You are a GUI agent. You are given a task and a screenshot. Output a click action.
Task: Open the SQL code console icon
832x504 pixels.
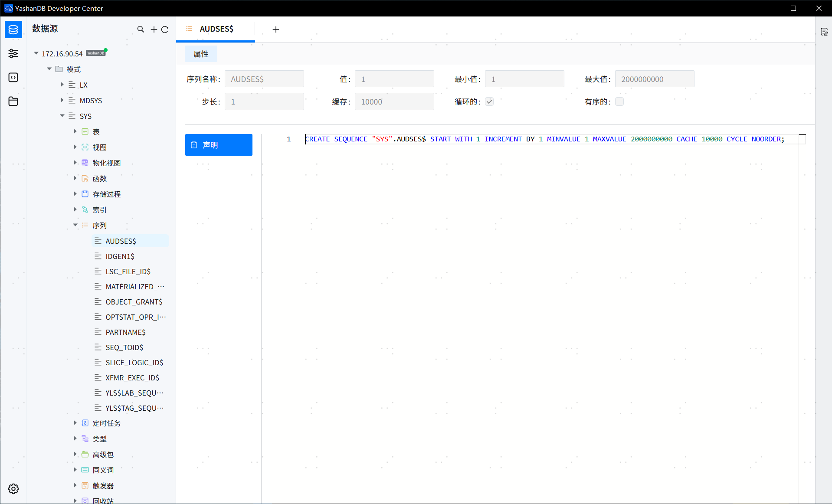coord(13,77)
